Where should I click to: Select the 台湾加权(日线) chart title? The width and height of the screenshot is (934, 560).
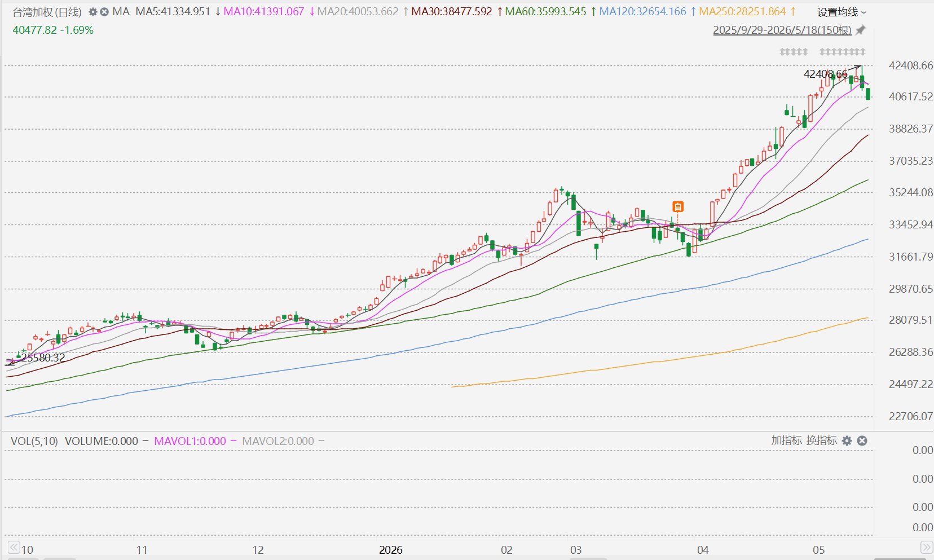(x=47, y=12)
